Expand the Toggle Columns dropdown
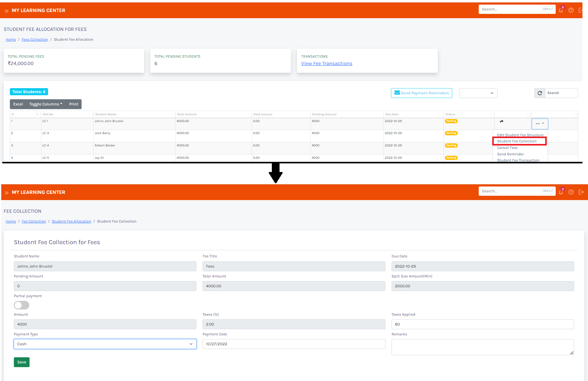The image size is (588, 381). [x=46, y=104]
